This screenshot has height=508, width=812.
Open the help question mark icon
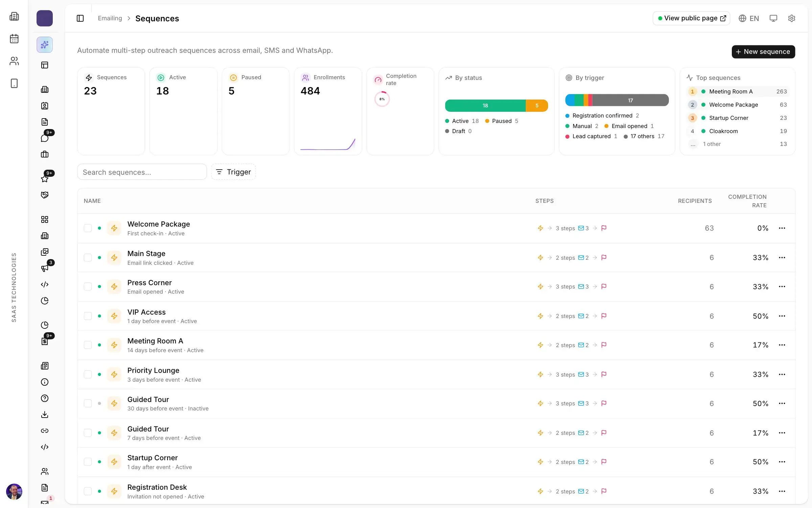pos(45,398)
